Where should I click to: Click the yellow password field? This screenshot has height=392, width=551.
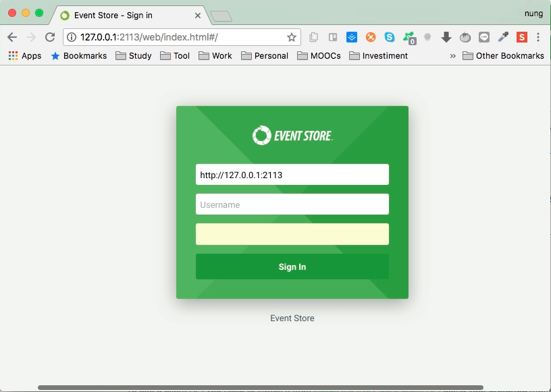click(292, 234)
